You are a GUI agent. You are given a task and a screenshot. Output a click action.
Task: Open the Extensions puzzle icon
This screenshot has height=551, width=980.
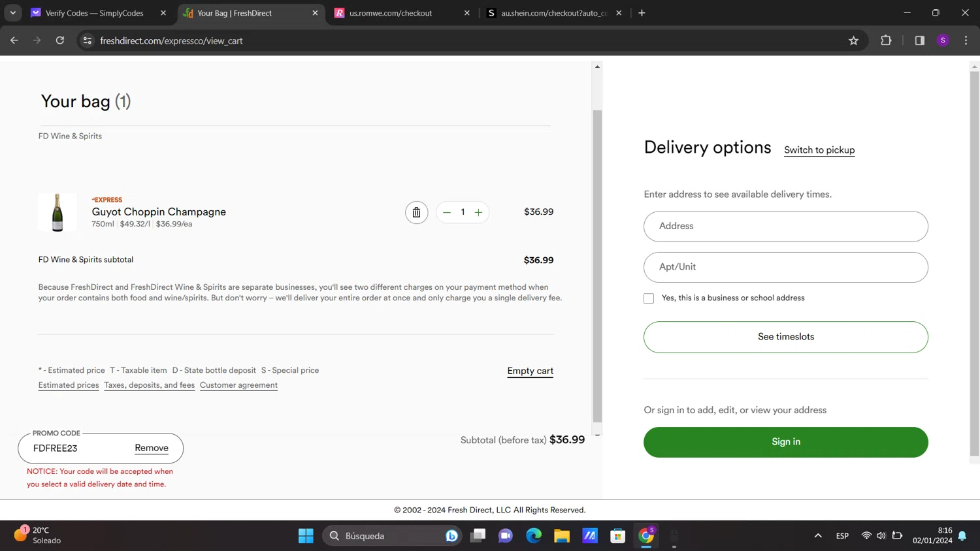point(886,40)
